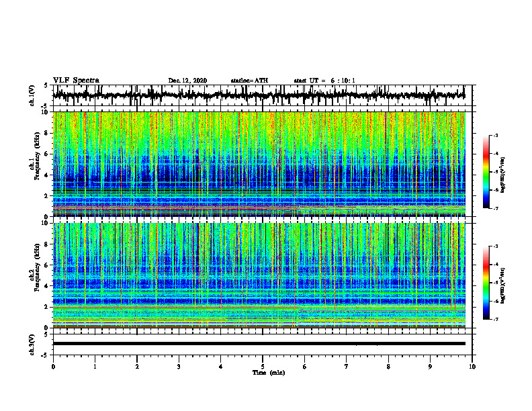This screenshot has width=532, height=411.
Task: Click the "6" tick on ch.2 frequency axis
Action: [47, 265]
